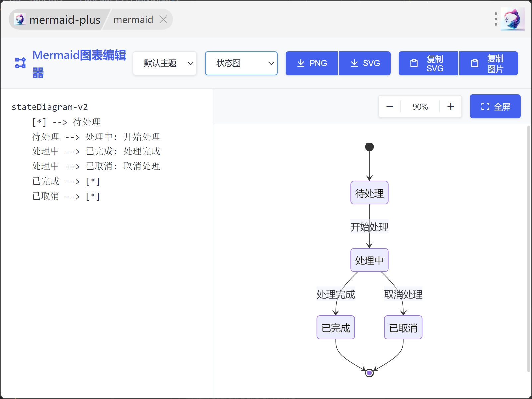This screenshot has width=532, height=399.
Task: Click the 开始处理 transition label
Action: (x=369, y=227)
